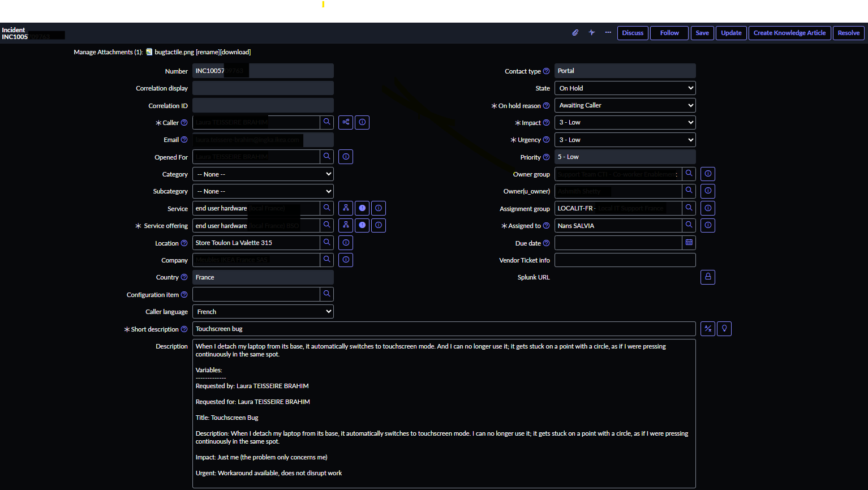This screenshot has width=868, height=490.
Task: Show related records tree icon beside Caller
Action: coord(346,122)
